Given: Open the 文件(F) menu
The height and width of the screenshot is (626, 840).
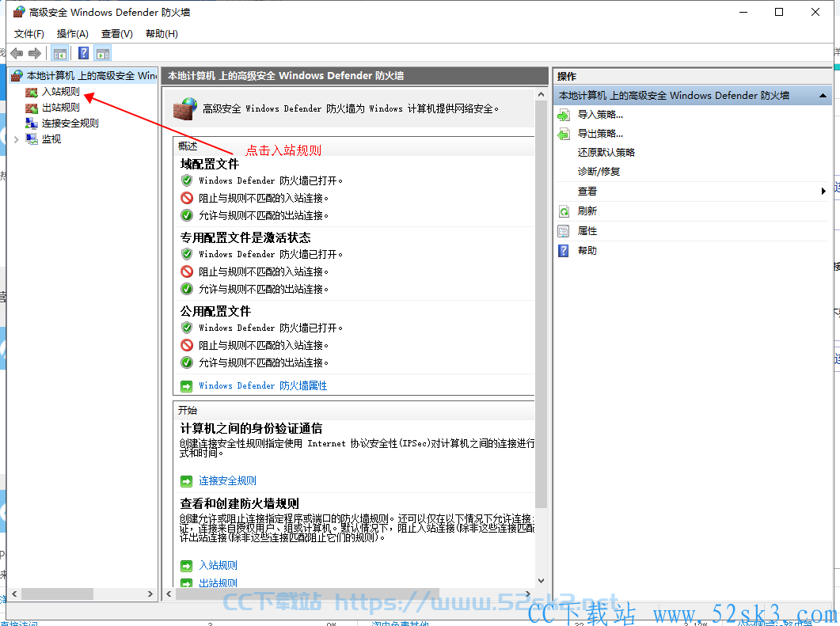Looking at the screenshot, I should click(x=29, y=34).
